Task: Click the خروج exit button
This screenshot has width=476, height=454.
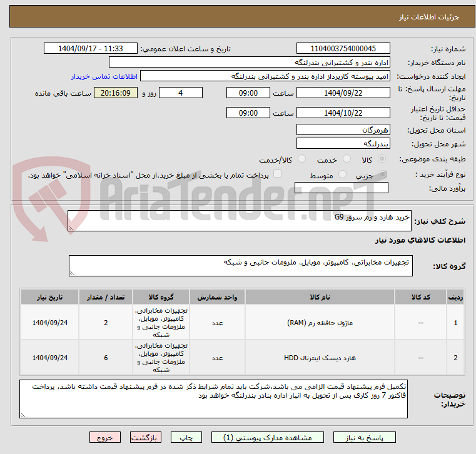Action: tap(104, 437)
